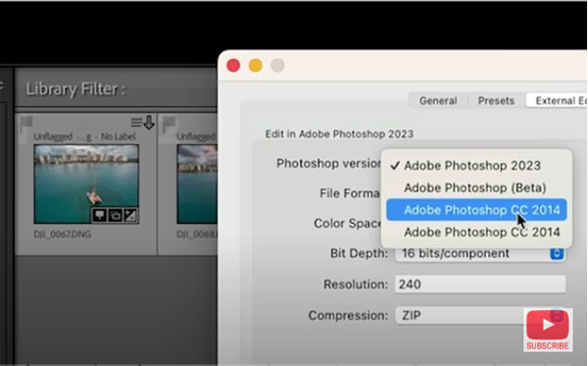
Task: Toggle the flag icon on DJI_0068 thumbnail cell
Action: coord(170,124)
